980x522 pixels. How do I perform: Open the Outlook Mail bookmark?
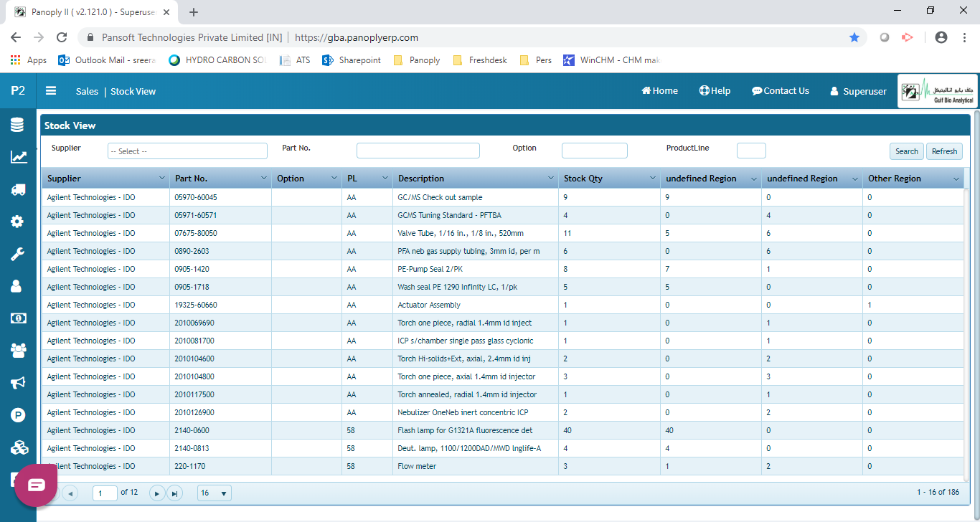tap(107, 60)
